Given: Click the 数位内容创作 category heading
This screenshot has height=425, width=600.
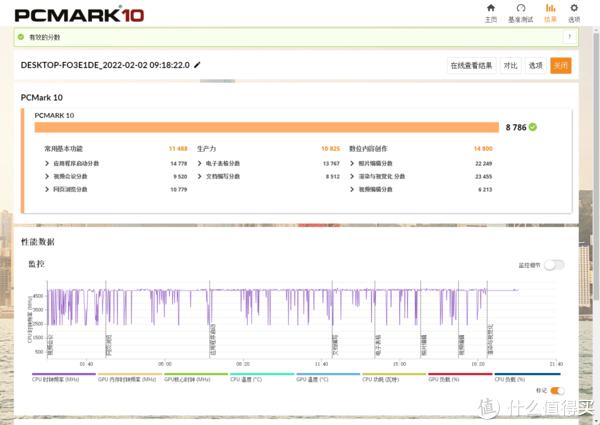Looking at the screenshot, I should 368,148.
